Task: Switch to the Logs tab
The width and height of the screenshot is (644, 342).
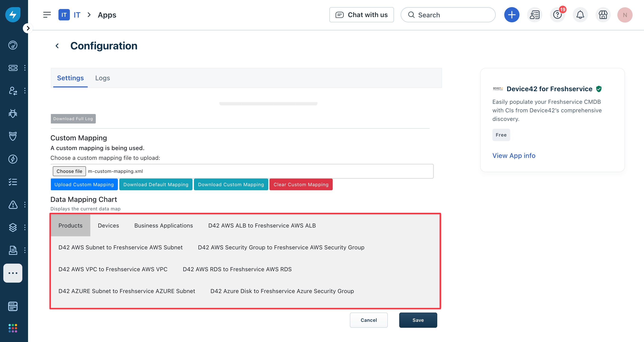Action: pyautogui.click(x=102, y=78)
